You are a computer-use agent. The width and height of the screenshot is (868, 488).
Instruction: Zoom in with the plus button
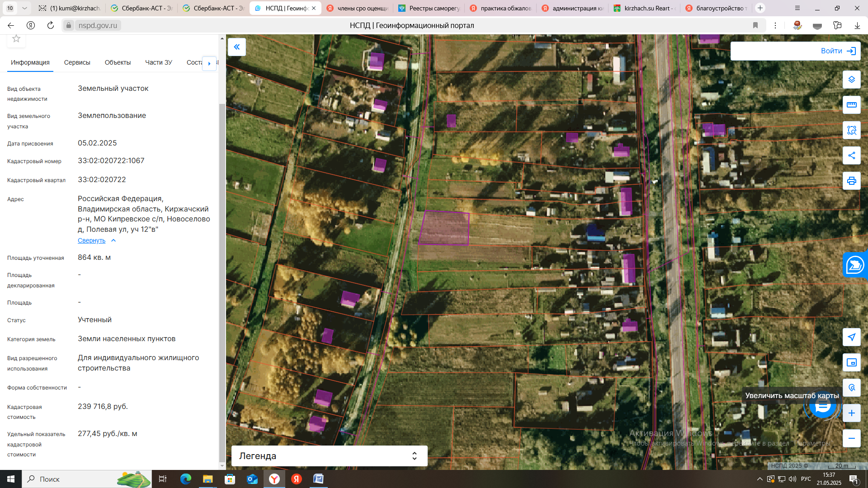coord(851,413)
